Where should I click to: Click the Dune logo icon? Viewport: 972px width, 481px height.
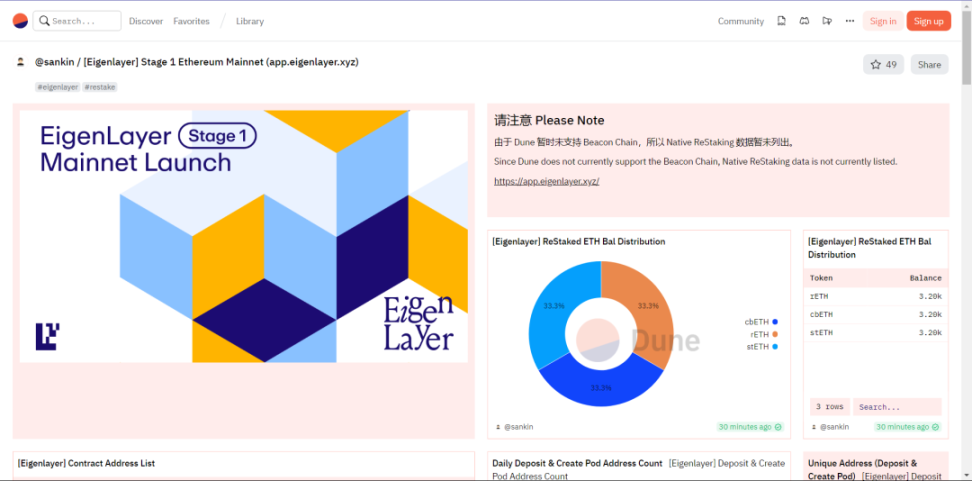pyautogui.click(x=20, y=20)
